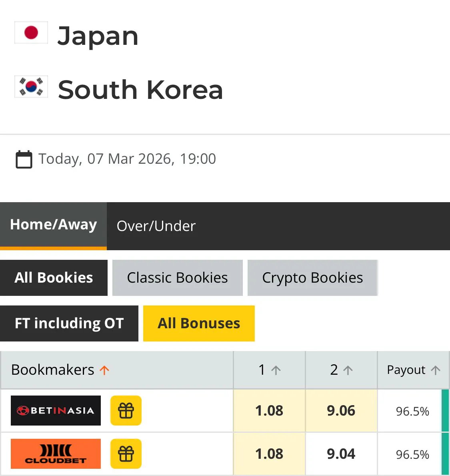Sort by column 1 odds
This screenshot has height=476, width=450.
coord(270,370)
